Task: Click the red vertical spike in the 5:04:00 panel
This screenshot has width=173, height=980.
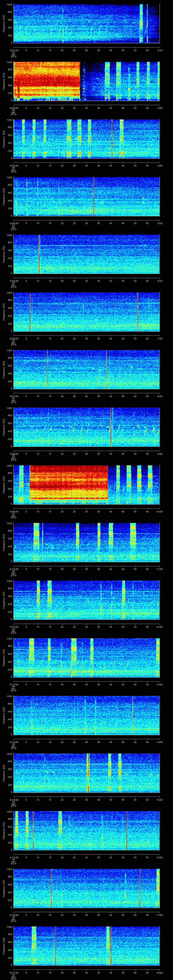Action: [94, 196]
